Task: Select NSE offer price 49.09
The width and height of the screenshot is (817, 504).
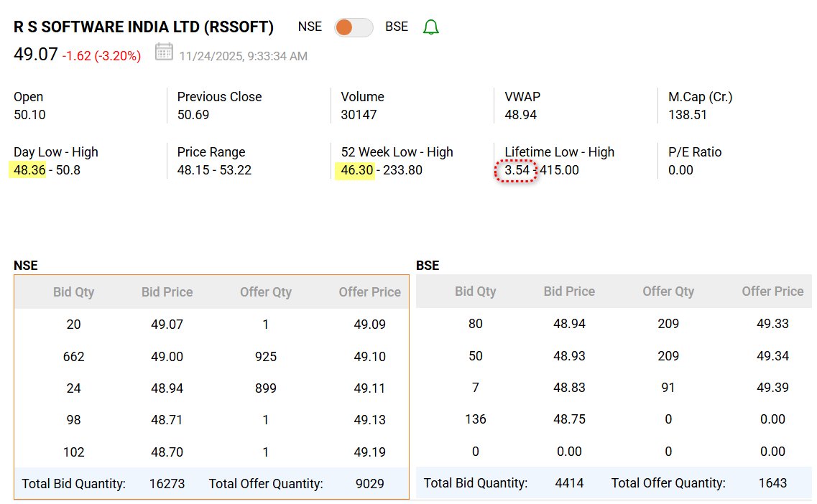Action: coord(370,325)
